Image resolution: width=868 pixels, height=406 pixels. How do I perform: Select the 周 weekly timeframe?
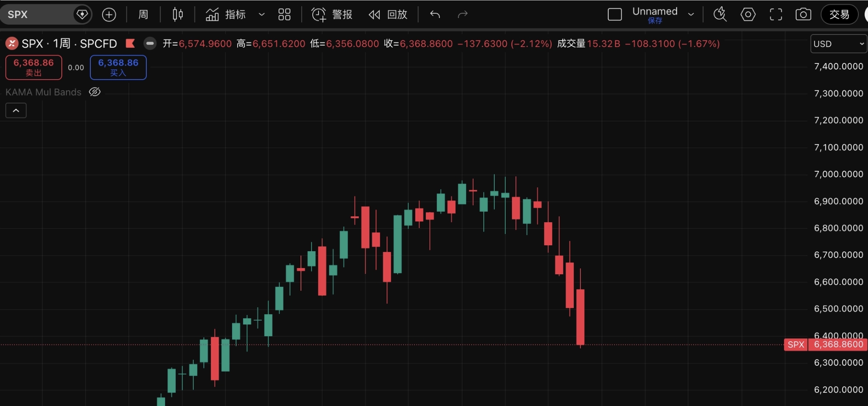[143, 15]
